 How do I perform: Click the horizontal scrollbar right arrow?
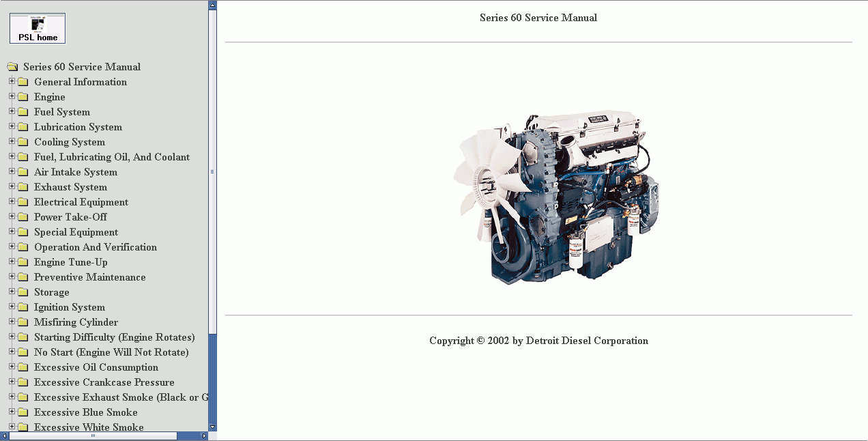tap(203, 436)
